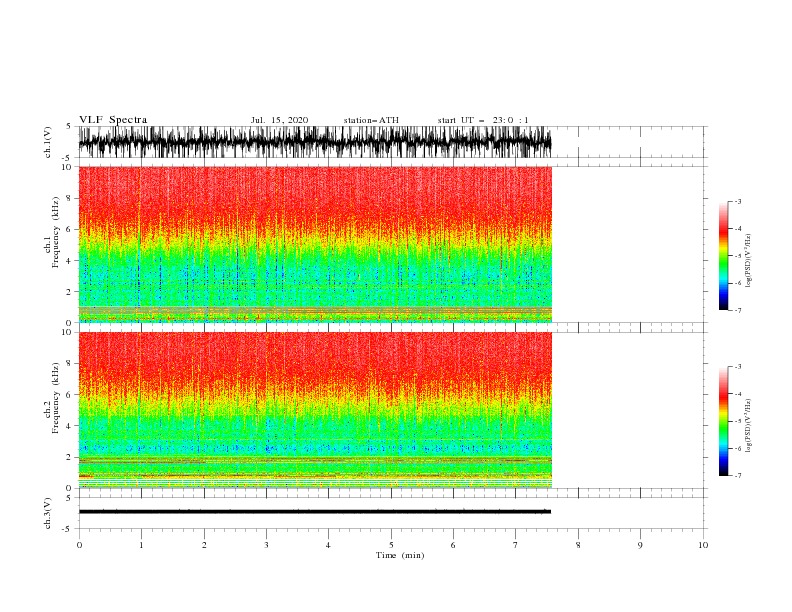Viewport: 792px width, 612px height.
Task: Click the "Time (min)" axis title
Action: pos(400,555)
